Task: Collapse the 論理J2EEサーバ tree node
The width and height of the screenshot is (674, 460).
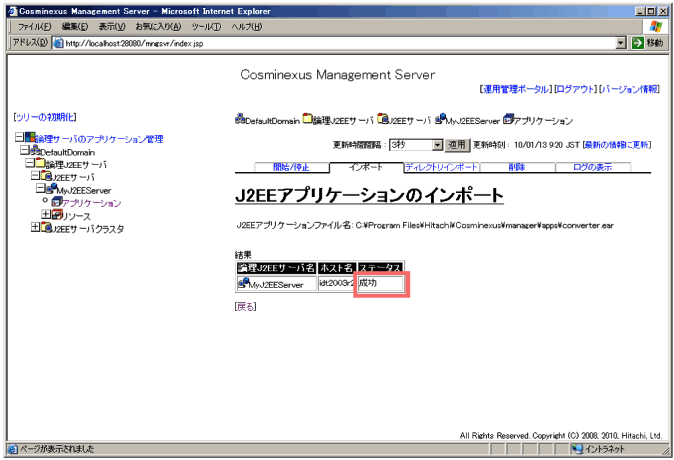Action: (x=30, y=163)
